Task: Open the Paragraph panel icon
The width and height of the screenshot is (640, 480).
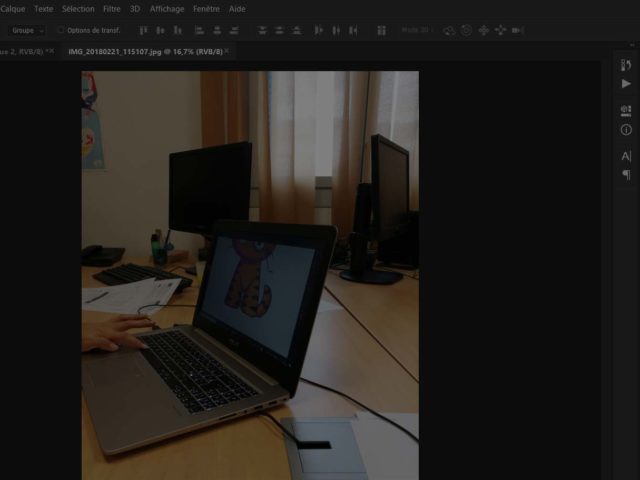Action: pyautogui.click(x=627, y=175)
